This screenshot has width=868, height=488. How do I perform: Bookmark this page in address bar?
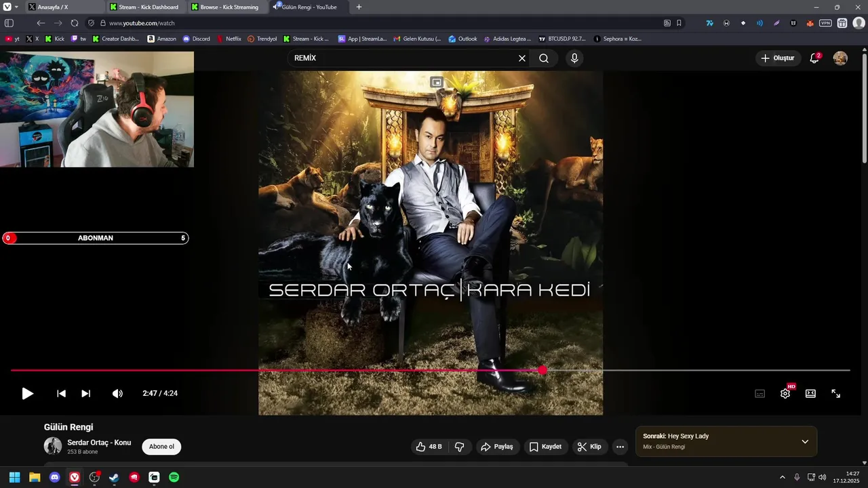[x=679, y=23]
